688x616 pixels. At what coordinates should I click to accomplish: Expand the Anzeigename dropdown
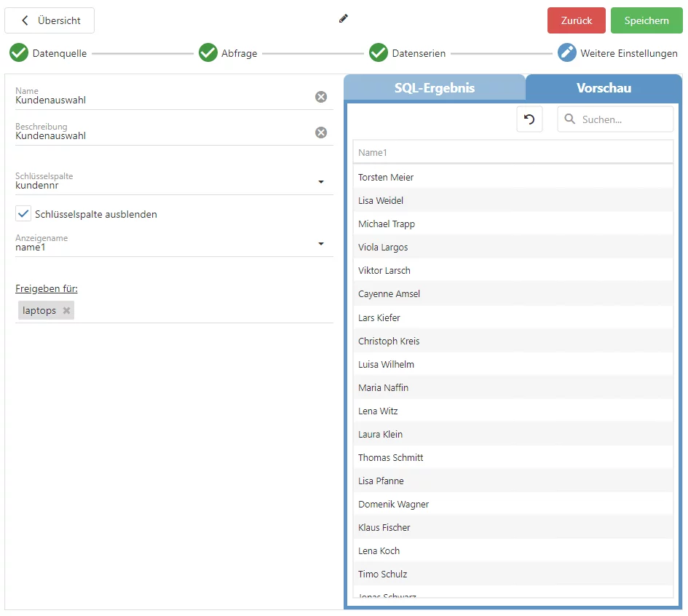[321, 244]
